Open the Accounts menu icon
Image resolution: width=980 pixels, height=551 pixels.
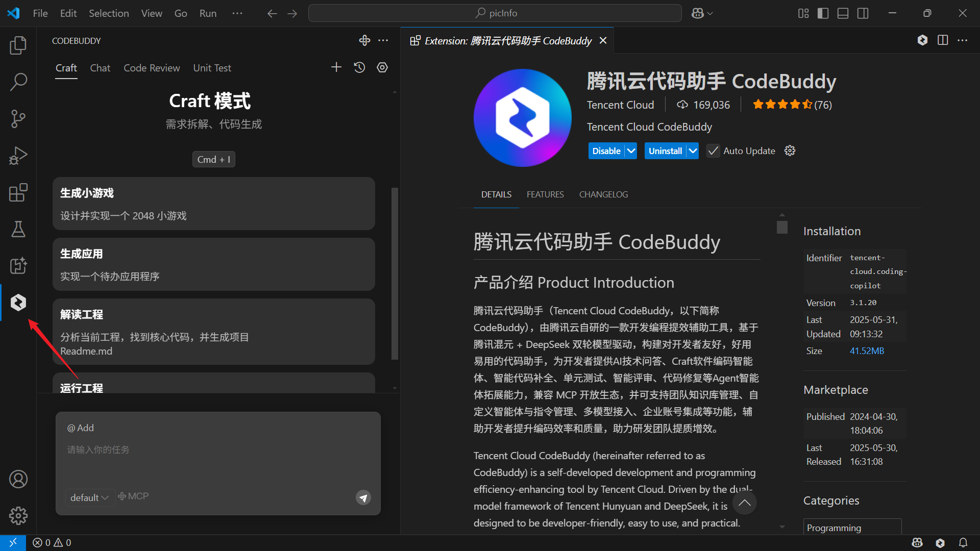pos(18,479)
